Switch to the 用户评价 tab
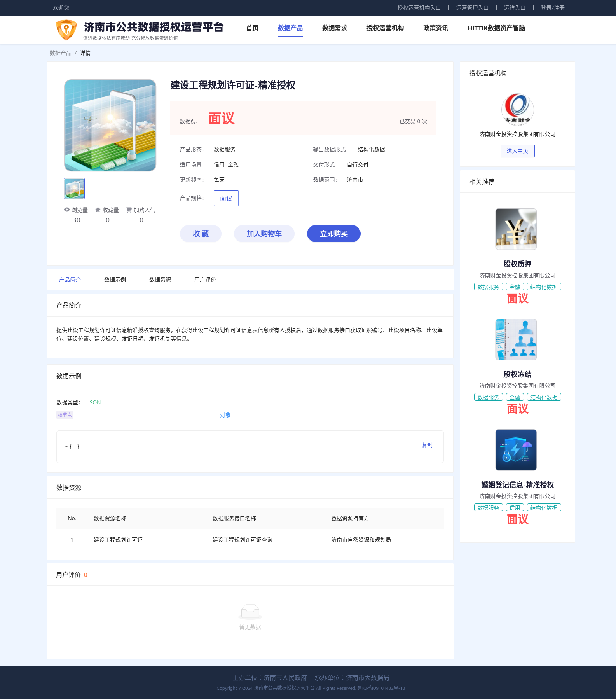616x699 pixels. (x=205, y=280)
